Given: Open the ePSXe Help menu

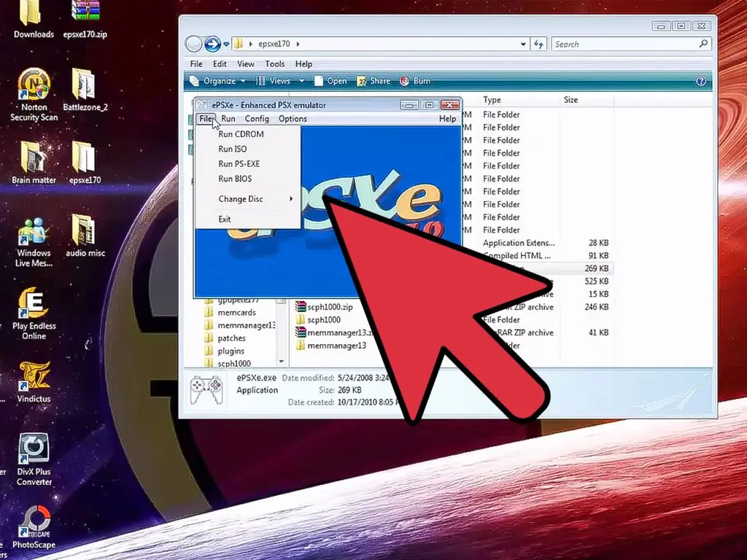Looking at the screenshot, I should coord(447,119).
